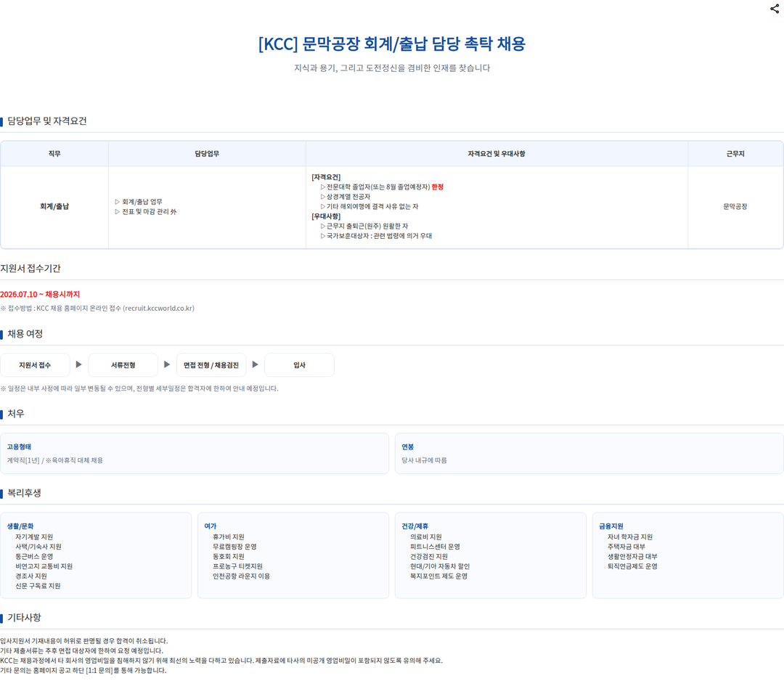Click 무료캠핑장 운영
Image resolution: width=784 pixels, height=689 pixels.
pyautogui.click(x=234, y=547)
